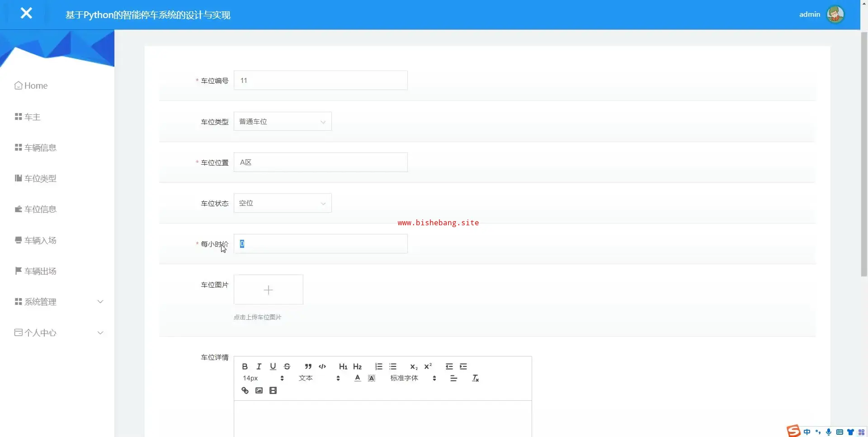The width and height of the screenshot is (868, 437).
Task: Pick a text background color
Action: (x=372, y=378)
